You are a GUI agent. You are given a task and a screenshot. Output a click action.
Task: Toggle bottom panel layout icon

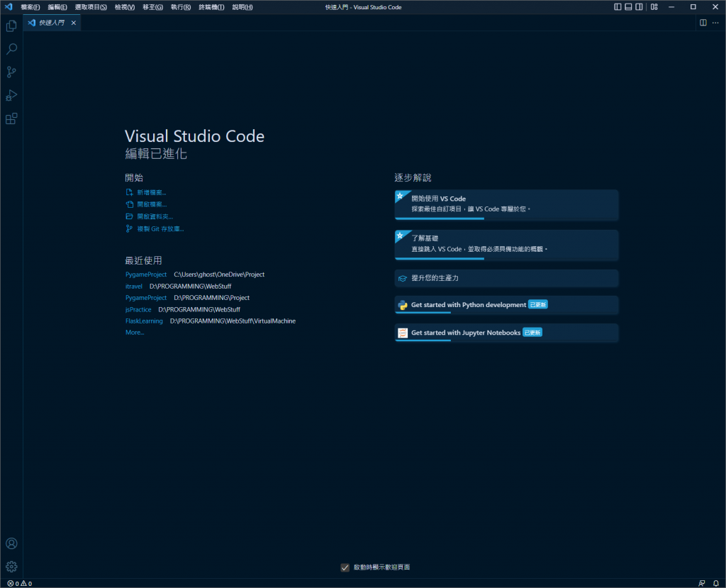coord(628,7)
